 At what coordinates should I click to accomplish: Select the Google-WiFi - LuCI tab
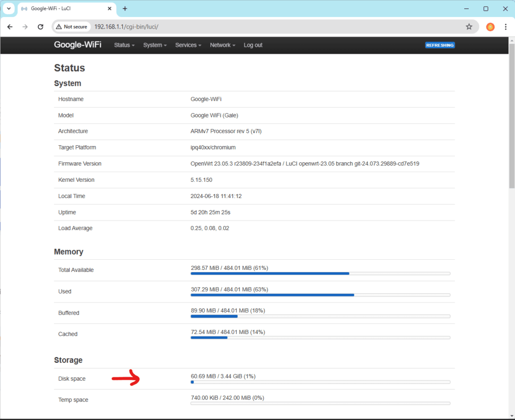click(67, 9)
